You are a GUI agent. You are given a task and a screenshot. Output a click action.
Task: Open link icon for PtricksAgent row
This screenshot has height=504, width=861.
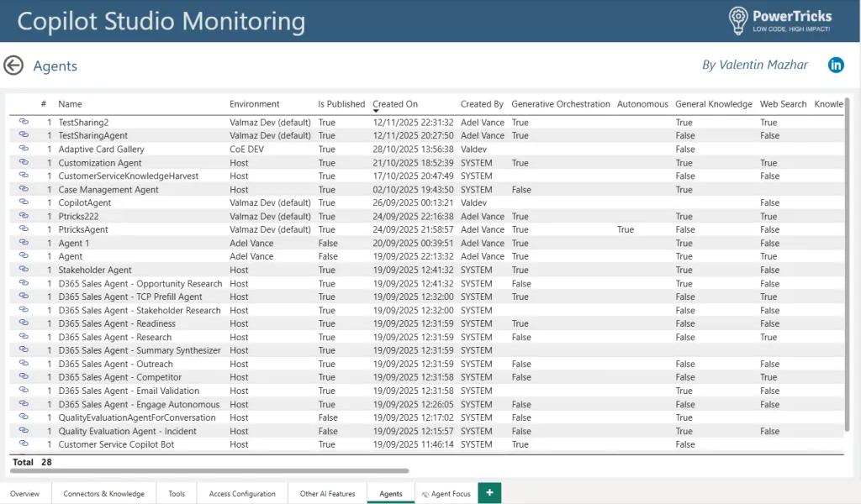coord(24,229)
